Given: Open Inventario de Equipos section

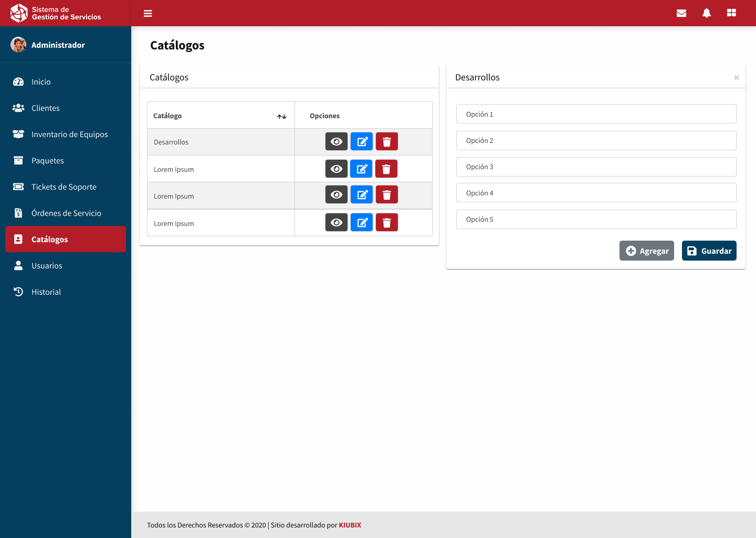Looking at the screenshot, I should click(69, 134).
